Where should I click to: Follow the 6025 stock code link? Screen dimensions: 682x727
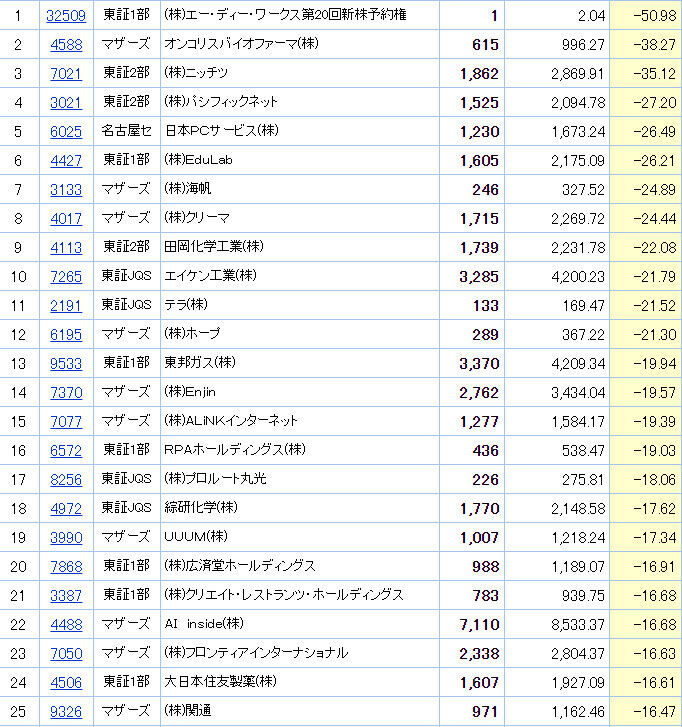tap(66, 132)
